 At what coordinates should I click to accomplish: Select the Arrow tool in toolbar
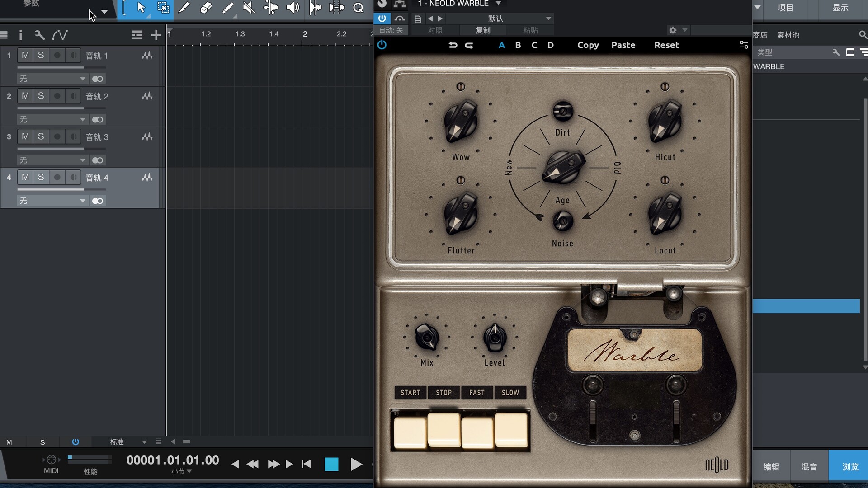(141, 8)
